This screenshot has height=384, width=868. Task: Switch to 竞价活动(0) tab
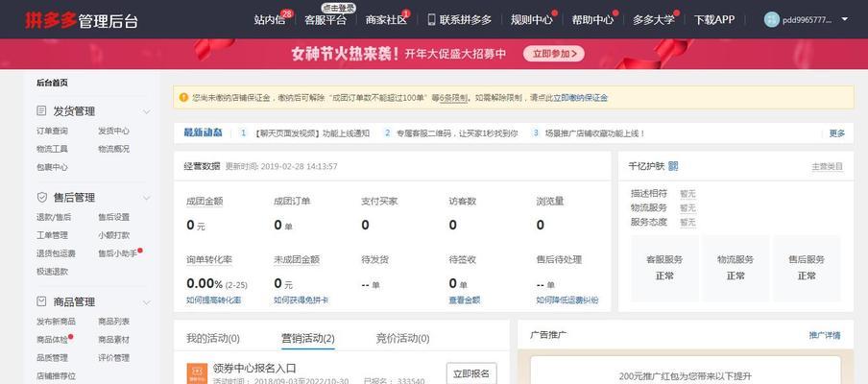coord(402,338)
